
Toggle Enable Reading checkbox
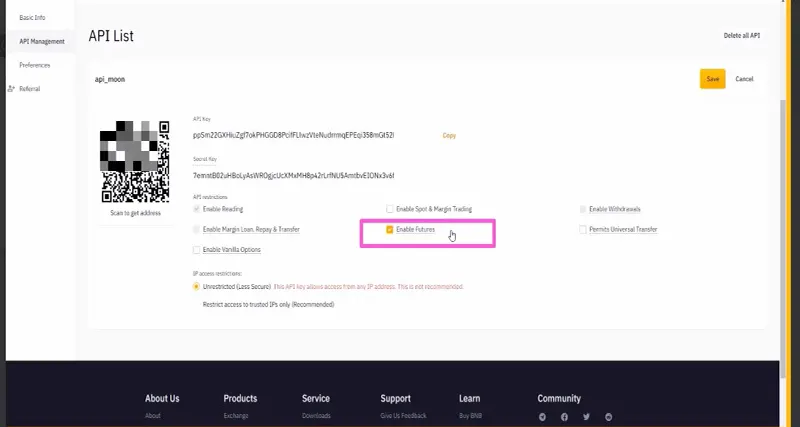tap(196, 209)
